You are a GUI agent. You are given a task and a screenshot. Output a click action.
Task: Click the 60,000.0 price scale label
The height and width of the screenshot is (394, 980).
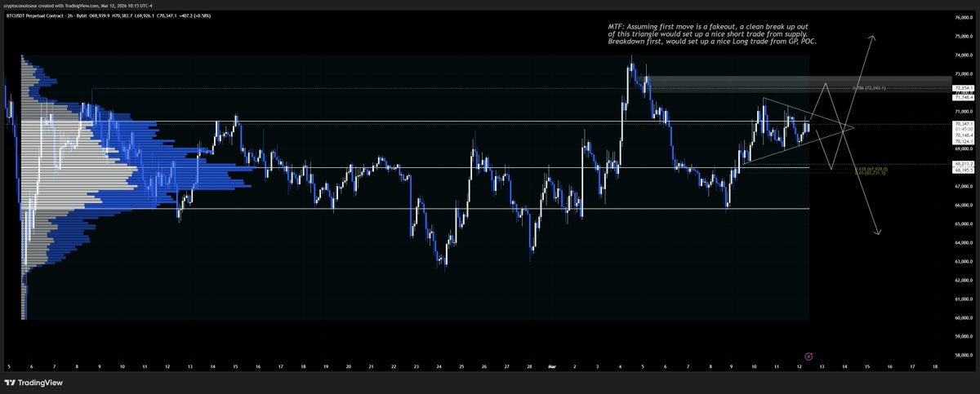(964, 318)
